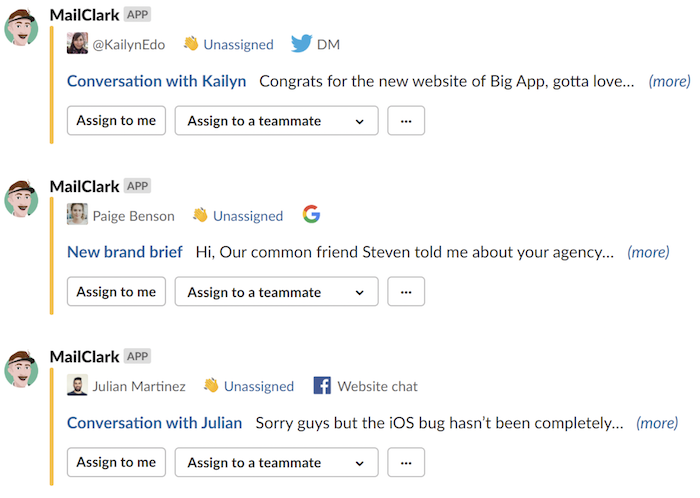Assign Kailyn's conversation to me
The image size is (700, 498).
(x=116, y=120)
